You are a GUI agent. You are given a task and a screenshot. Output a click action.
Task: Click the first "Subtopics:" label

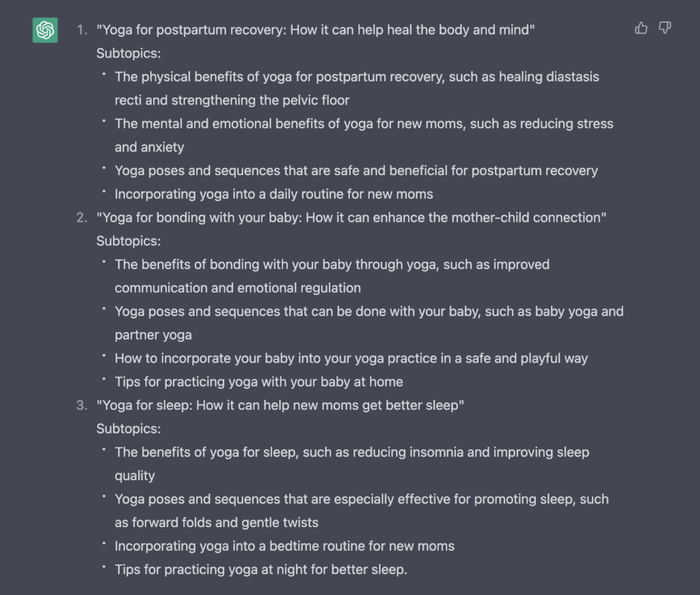(x=129, y=53)
